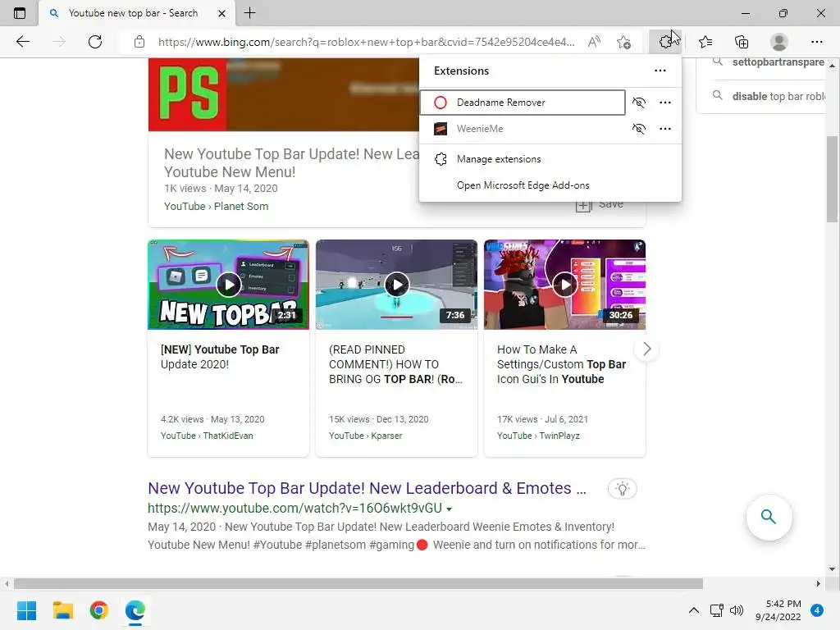Open a new browser tab
The height and width of the screenshot is (630, 840).
pos(249,13)
